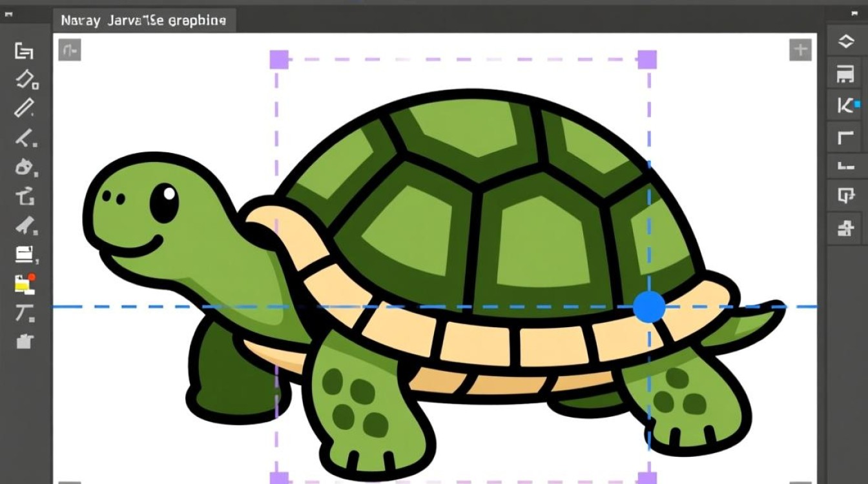Open the stacked-diamond layers panel icon
The width and height of the screenshot is (868, 484).
click(x=845, y=43)
